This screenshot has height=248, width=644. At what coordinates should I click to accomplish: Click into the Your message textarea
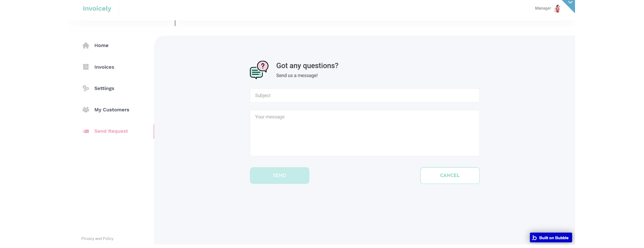coord(365,133)
